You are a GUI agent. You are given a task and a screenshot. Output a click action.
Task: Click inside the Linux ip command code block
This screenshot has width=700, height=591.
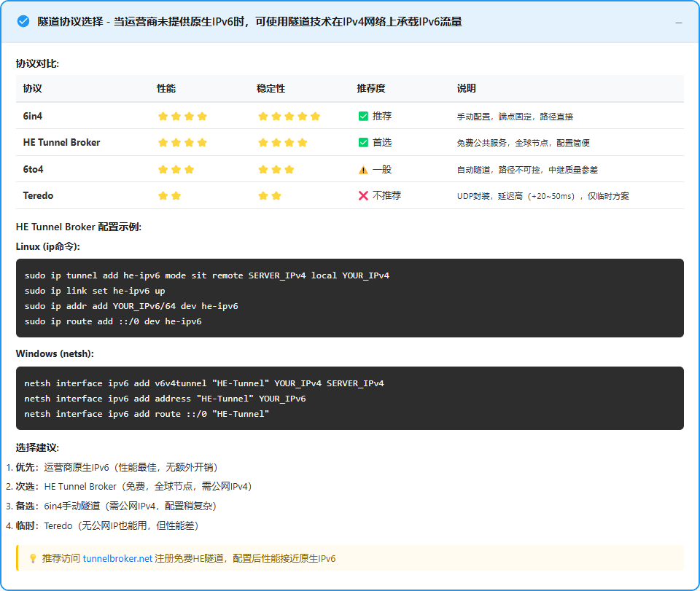pos(349,298)
